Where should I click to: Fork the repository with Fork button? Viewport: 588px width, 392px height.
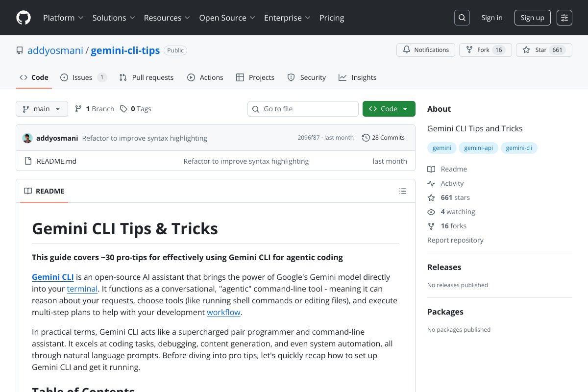coord(485,50)
